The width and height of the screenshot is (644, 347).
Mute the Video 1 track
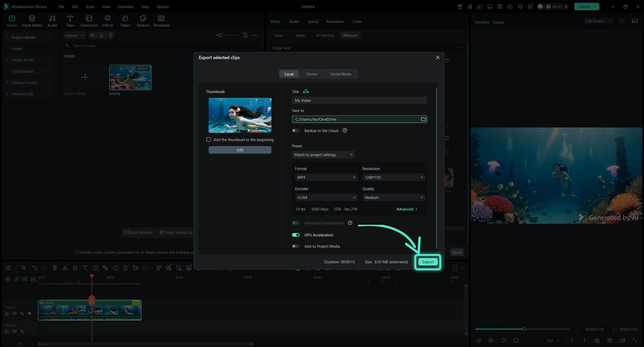tap(14, 313)
